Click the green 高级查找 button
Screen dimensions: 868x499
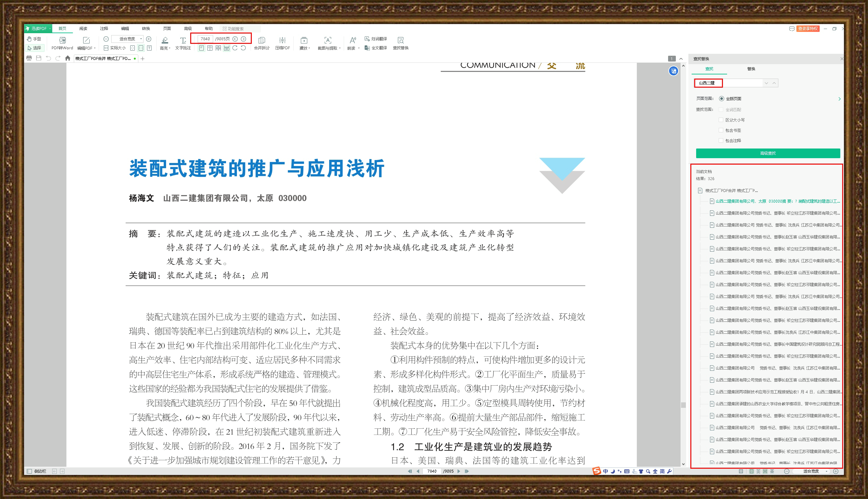coord(767,153)
